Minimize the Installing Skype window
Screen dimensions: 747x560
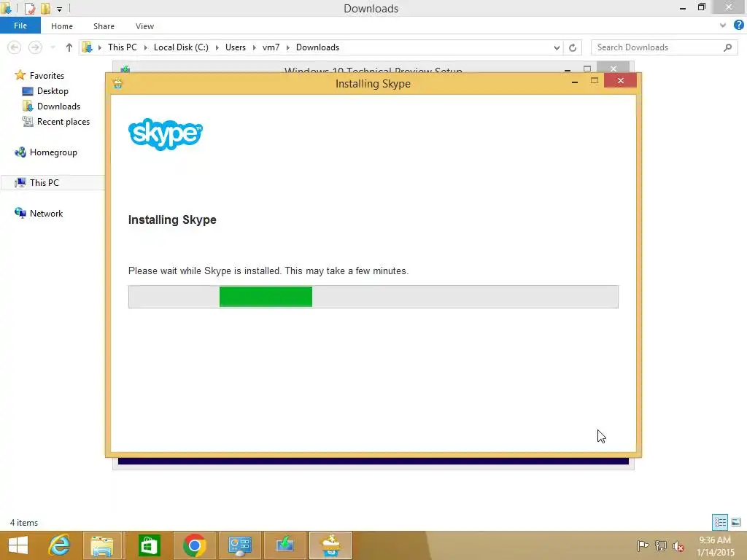(x=575, y=82)
